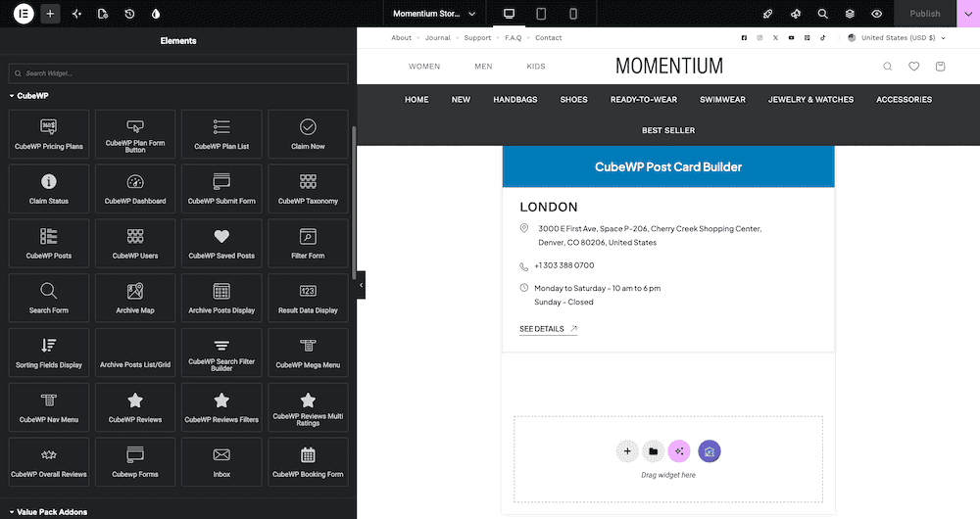The height and width of the screenshot is (519, 980).
Task: Select CubeWP Reviews widget
Action: pyautogui.click(x=135, y=407)
